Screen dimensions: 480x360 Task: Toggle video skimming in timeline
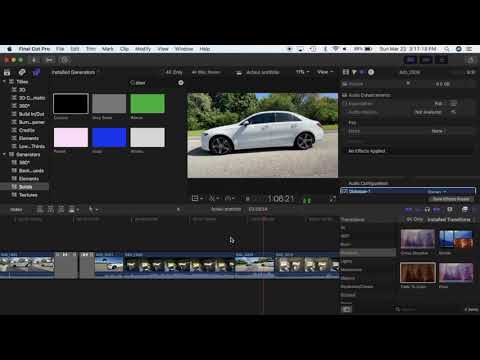(x=408, y=209)
